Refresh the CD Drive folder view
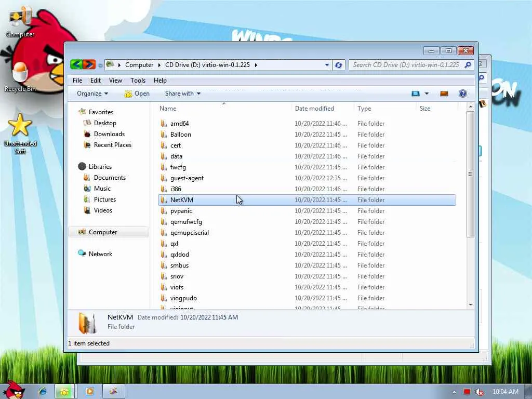Viewport: 532px width, 399px height. [338, 65]
